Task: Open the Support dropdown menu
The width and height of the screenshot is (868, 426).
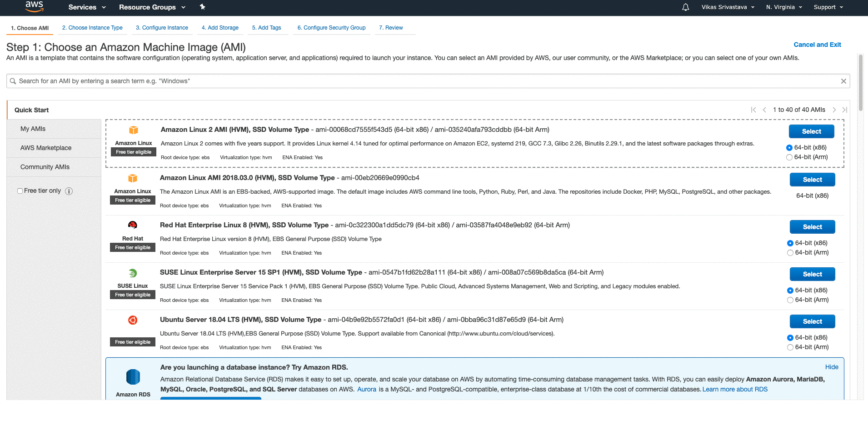Action: (828, 7)
